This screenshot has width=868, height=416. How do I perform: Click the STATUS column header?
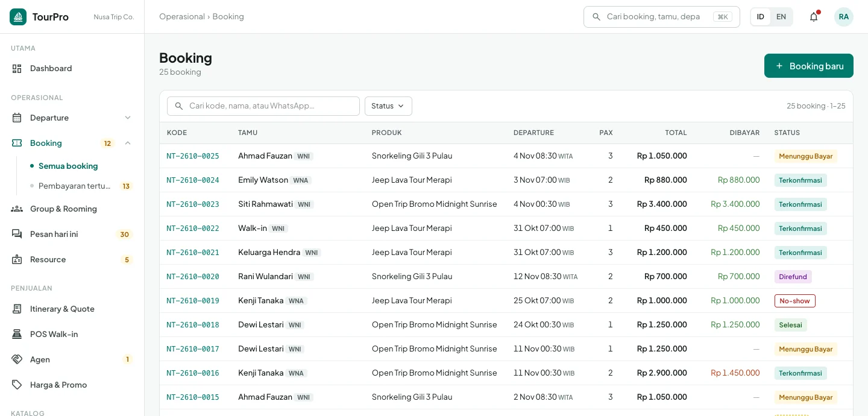click(787, 133)
